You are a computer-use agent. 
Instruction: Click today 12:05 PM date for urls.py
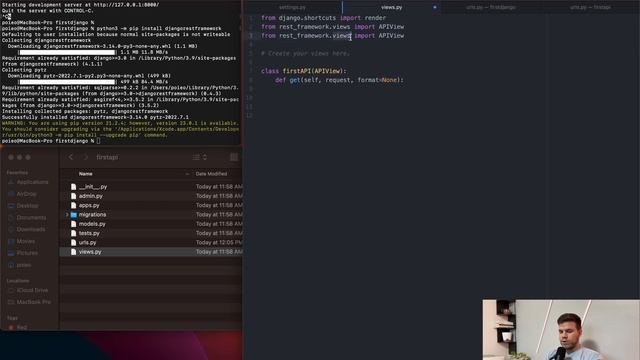point(219,242)
